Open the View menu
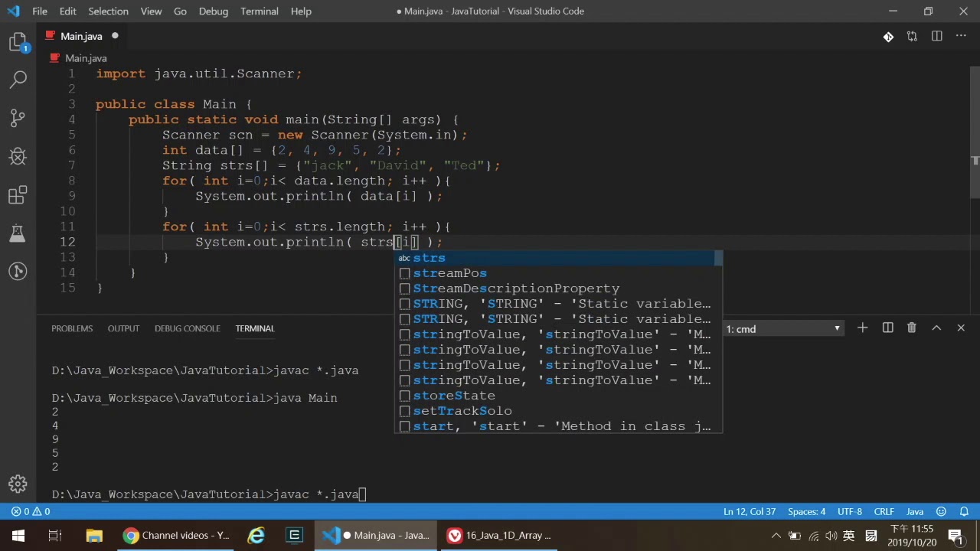 click(x=151, y=11)
